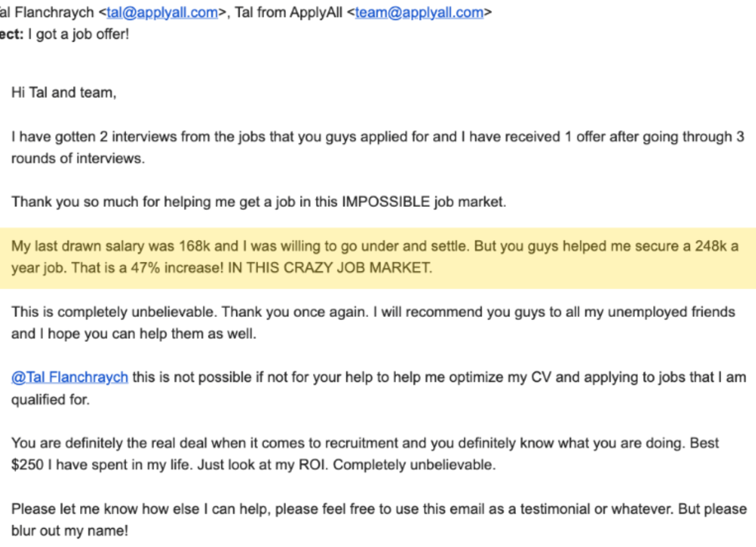The image size is (756, 547).
Task: Open the @Tal Flanchraych mention link
Action: tap(70, 377)
